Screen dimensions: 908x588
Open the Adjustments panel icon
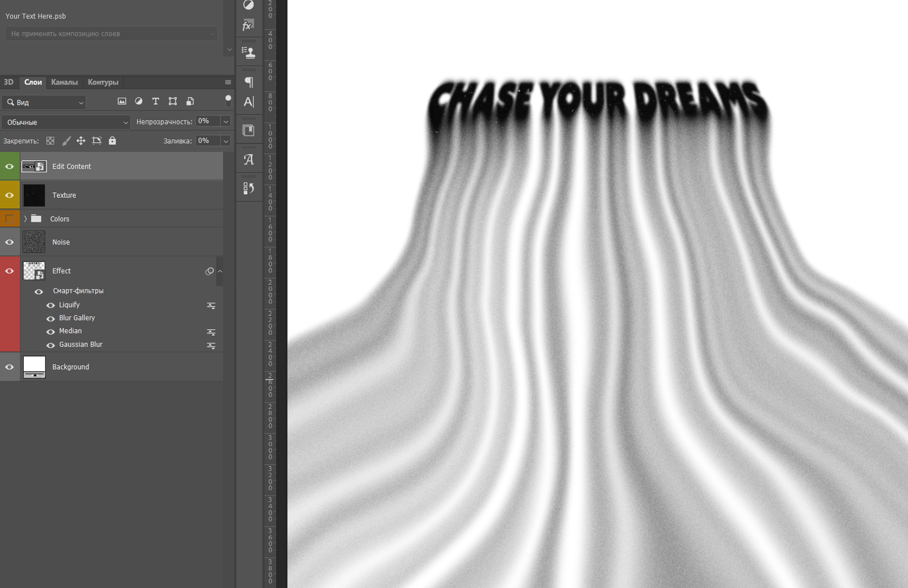click(248, 5)
